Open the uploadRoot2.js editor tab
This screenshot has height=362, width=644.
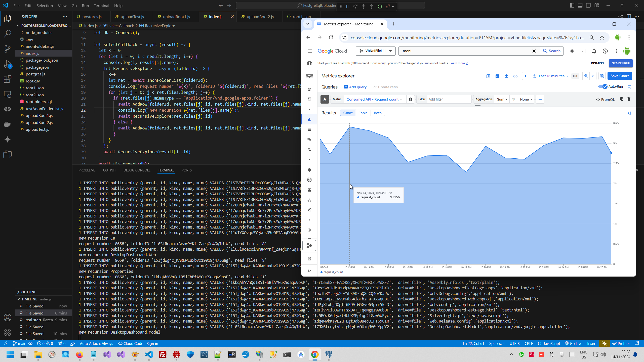tap(260, 17)
